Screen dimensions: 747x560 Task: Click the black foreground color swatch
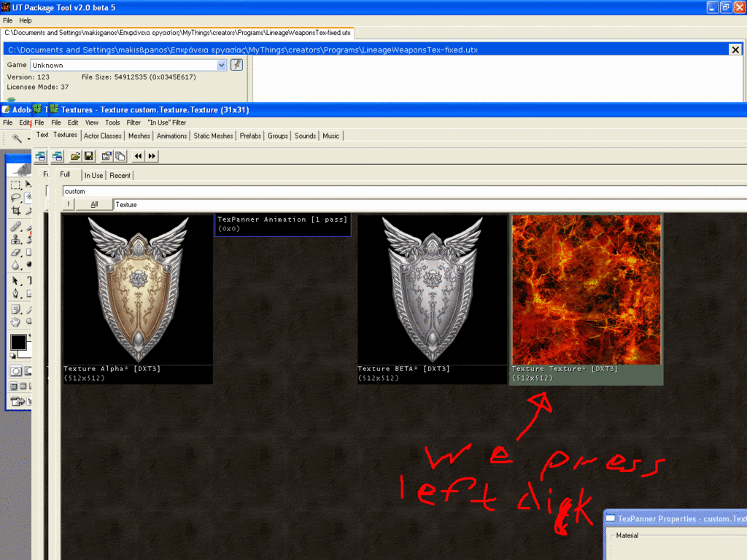18,342
